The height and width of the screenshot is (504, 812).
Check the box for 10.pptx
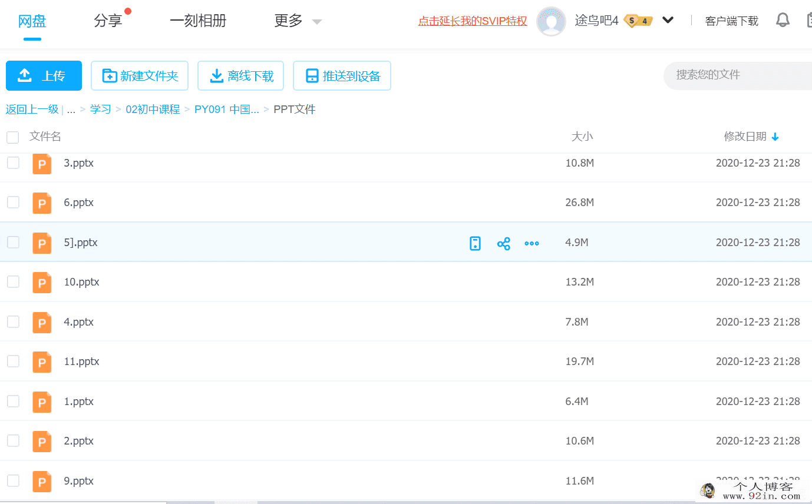pos(13,281)
